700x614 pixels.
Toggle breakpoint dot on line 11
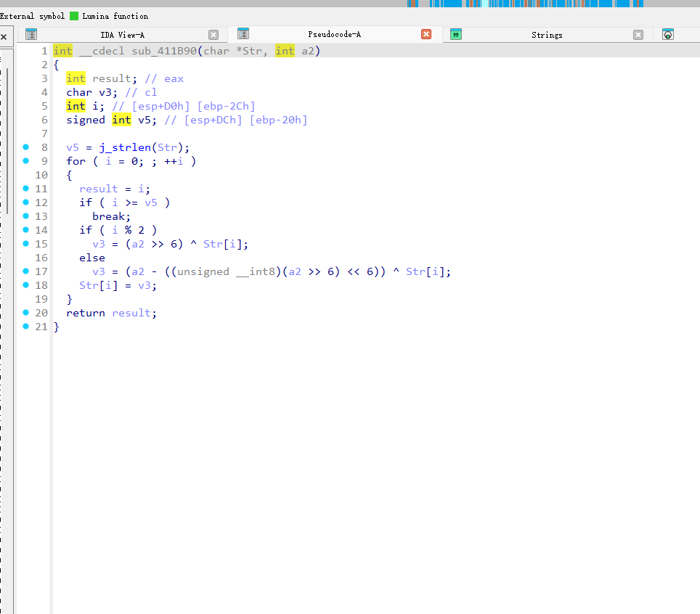click(26, 188)
